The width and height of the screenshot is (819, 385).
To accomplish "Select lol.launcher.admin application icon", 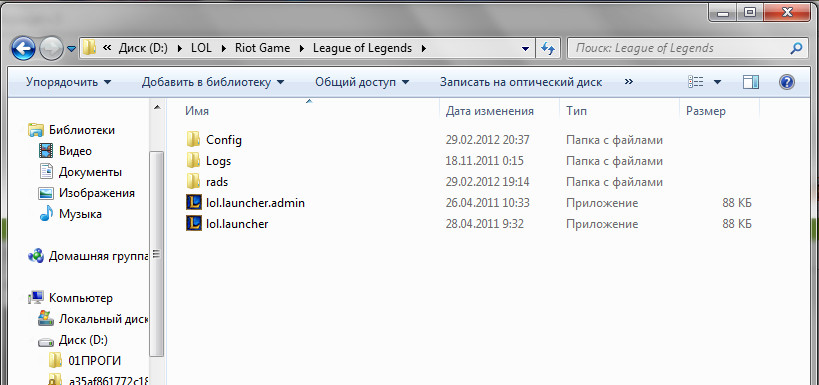I will [x=194, y=203].
